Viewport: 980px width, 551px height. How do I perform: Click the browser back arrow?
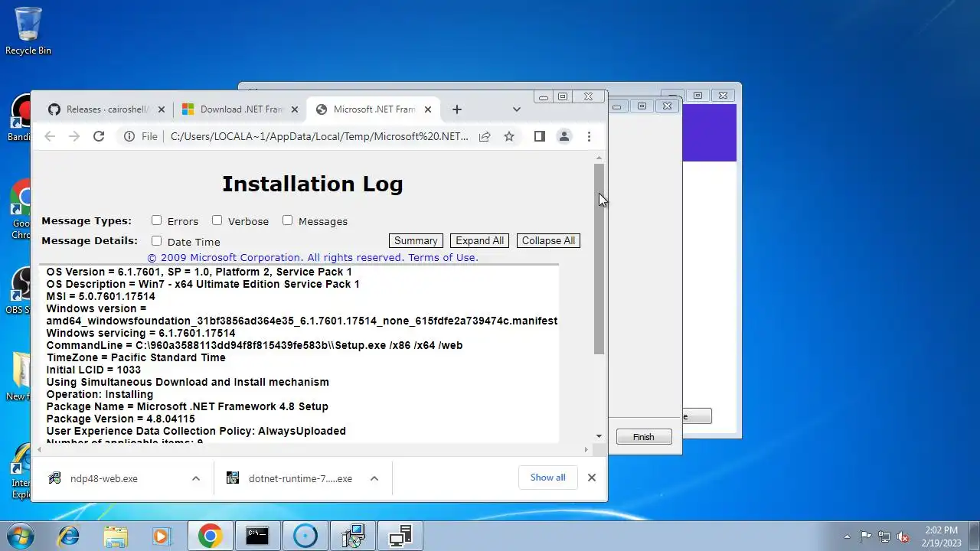click(x=50, y=136)
